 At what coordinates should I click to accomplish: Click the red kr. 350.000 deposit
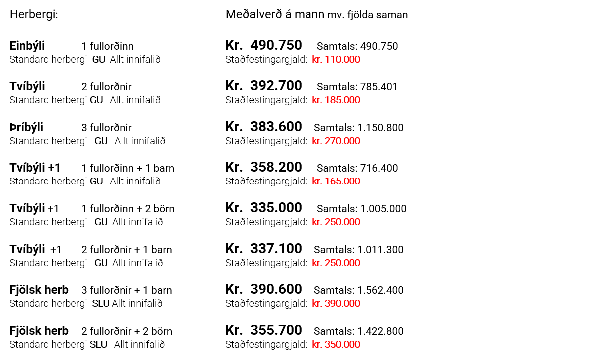336,344
